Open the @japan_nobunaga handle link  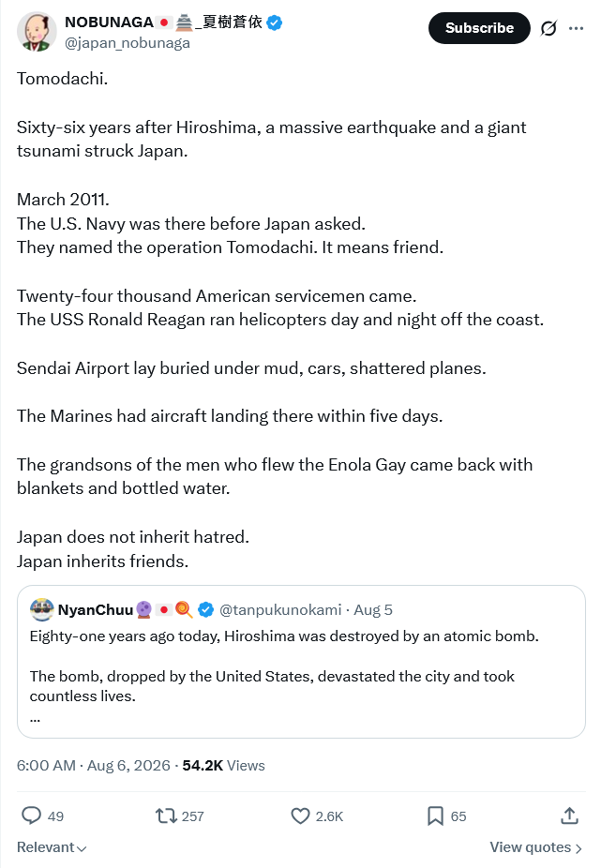coord(128,43)
